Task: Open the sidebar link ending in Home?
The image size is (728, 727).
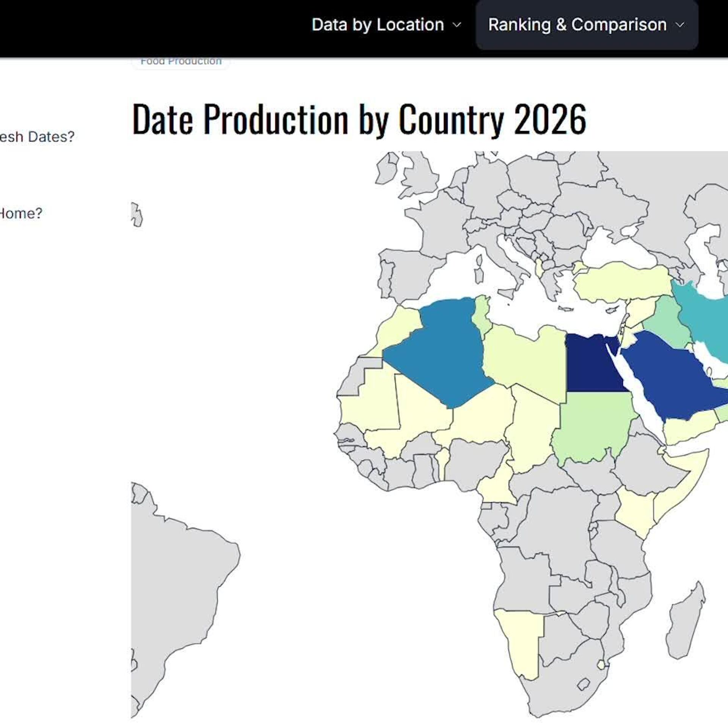Action: (21, 213)
